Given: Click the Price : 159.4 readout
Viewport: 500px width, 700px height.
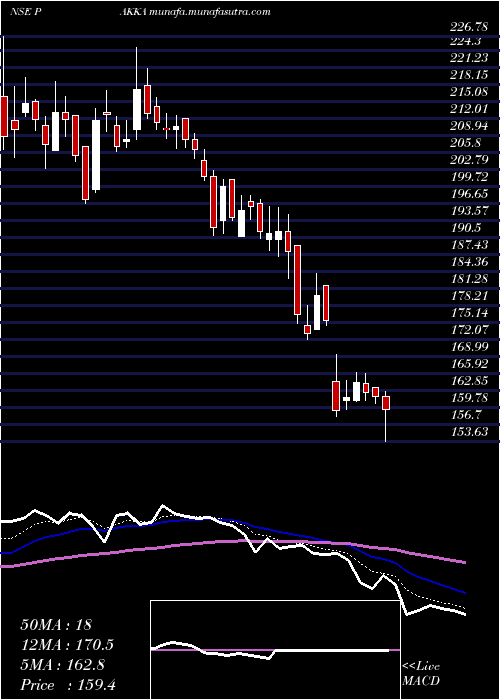Looking at the screenshot, I should pyautogui.click(x=68, y=685).
